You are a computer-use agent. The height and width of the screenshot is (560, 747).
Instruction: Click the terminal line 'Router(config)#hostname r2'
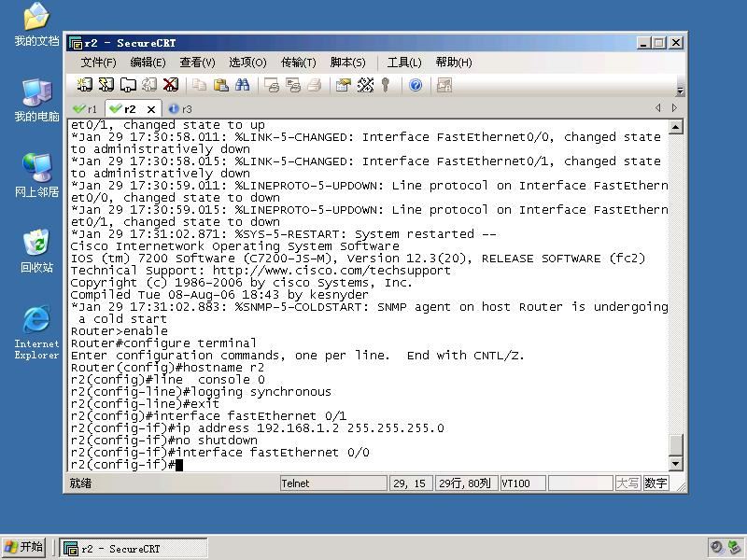click(167, 368)
